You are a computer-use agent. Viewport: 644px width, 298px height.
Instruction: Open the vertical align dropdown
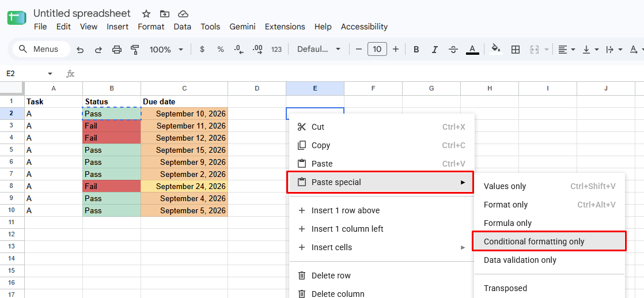(590, 50)
